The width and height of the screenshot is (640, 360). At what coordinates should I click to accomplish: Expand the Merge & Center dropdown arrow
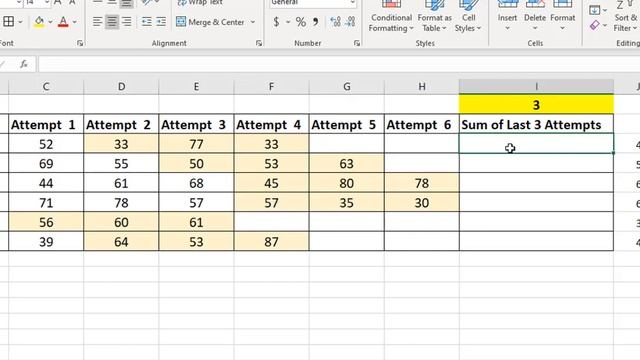[253, 22]
